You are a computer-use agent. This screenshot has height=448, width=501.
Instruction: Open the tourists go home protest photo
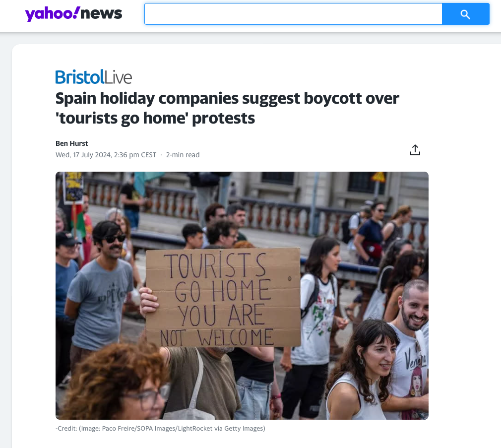242,296
